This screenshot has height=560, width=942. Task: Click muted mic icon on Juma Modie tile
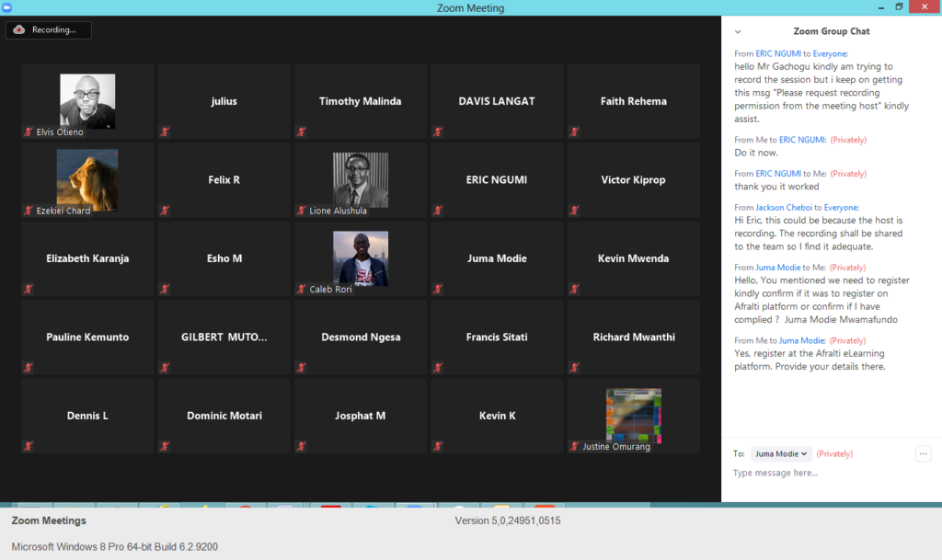coord(438,289)
